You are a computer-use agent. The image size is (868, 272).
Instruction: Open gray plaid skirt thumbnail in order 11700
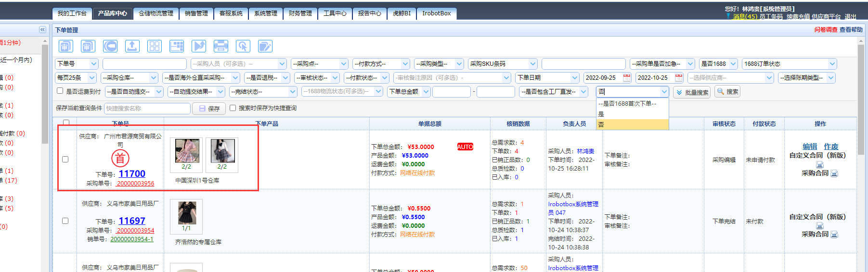point(222,151)
